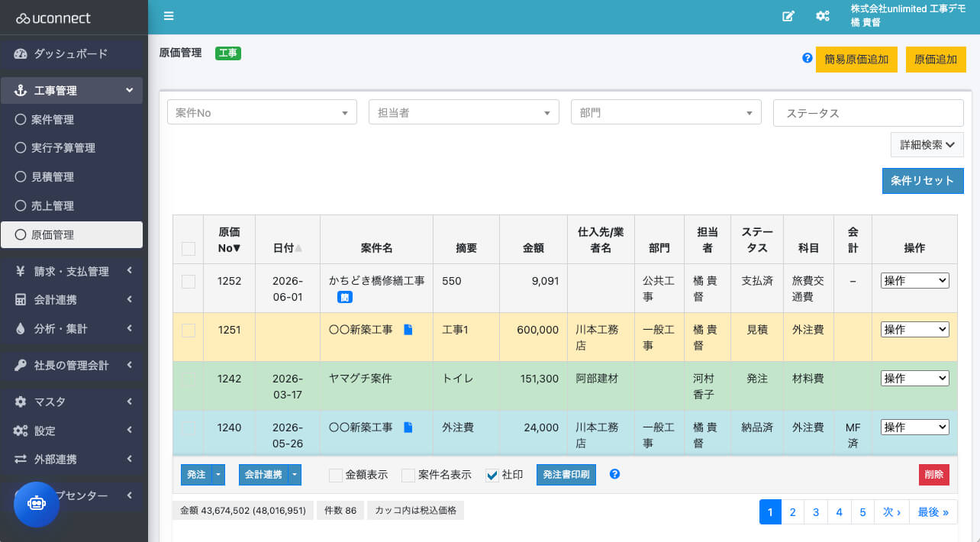Reset filters with 条件リセット button
This screenshot has height=542, width=980.
click(923, 181)
